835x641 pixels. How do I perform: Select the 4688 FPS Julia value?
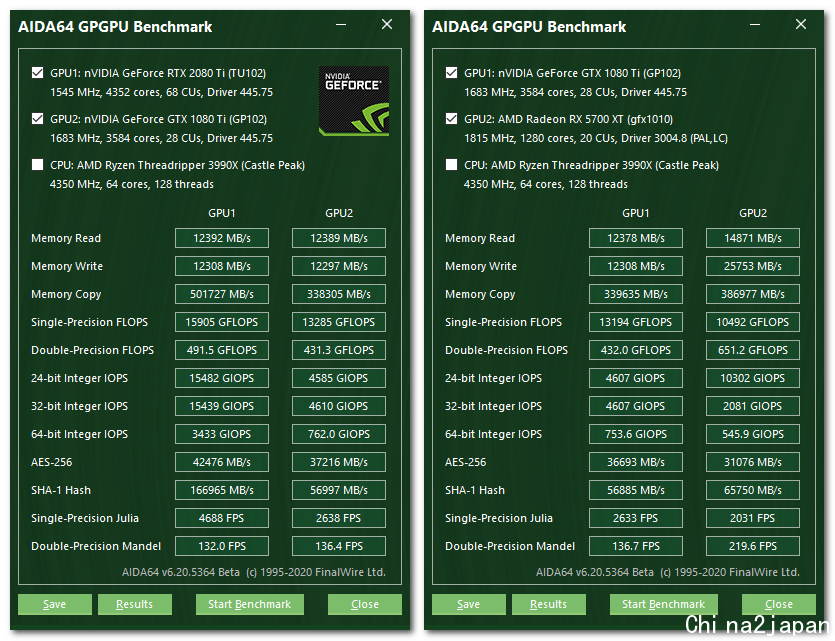click(x=222, y=518)
